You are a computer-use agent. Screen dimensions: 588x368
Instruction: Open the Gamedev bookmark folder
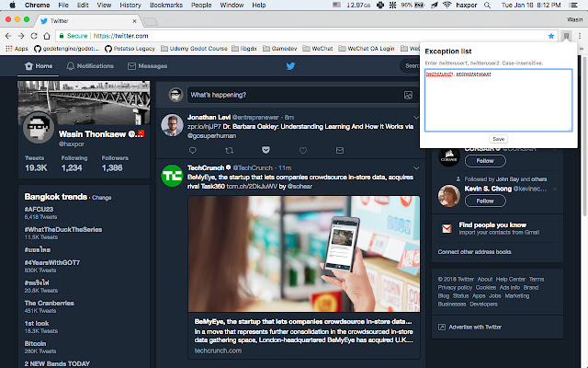click(x=279, y=49)
